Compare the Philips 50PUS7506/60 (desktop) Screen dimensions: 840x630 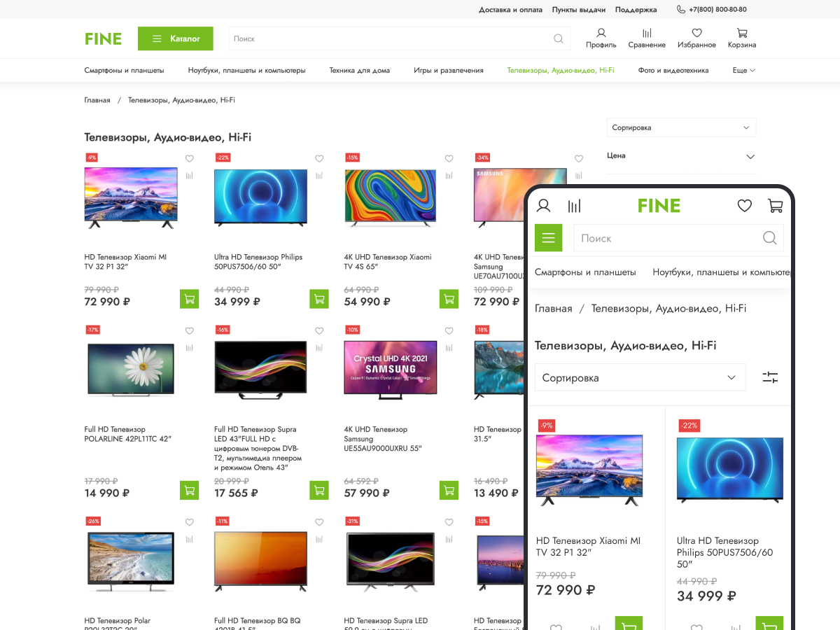click(x=319, y=176)
